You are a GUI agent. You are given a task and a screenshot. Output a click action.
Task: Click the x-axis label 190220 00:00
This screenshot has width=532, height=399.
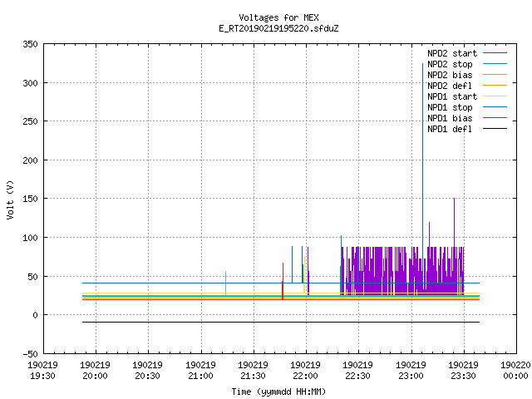tap(515, 371)
